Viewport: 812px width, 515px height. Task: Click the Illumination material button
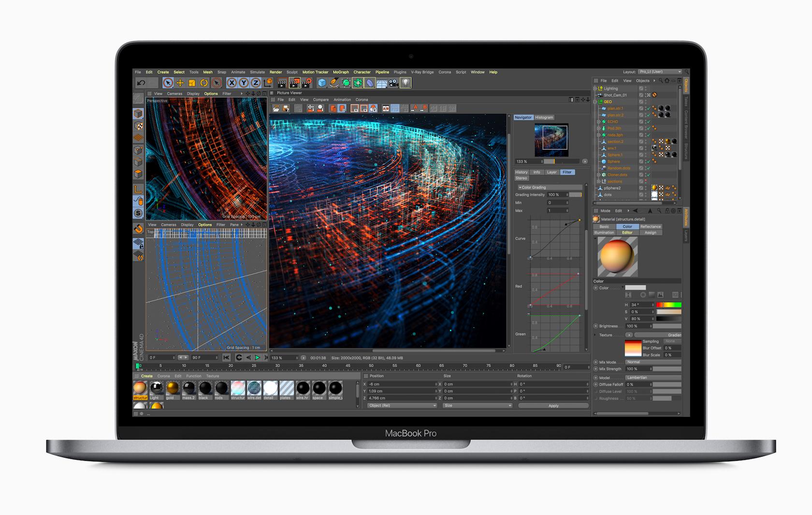tap(604, 232)
